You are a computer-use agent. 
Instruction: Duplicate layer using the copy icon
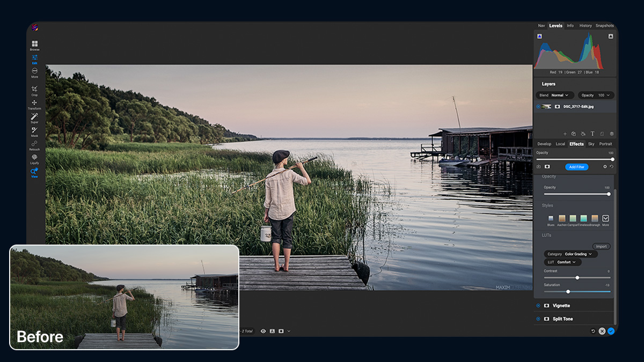[573, 134]
